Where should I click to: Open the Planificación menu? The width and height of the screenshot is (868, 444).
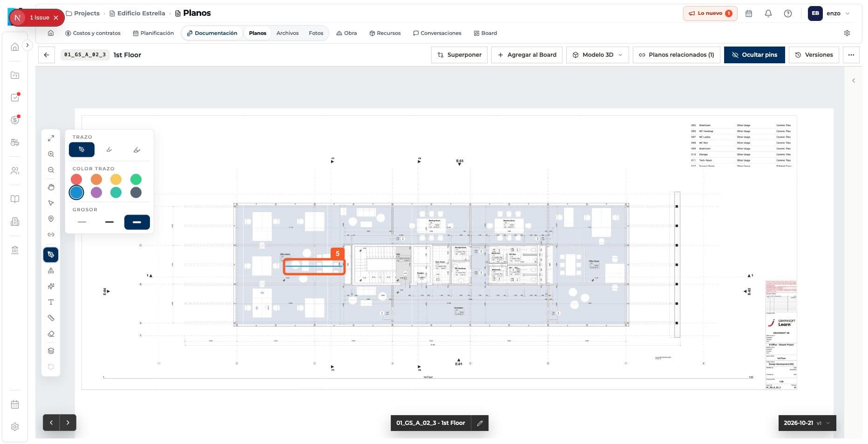(x=153, y=33)
